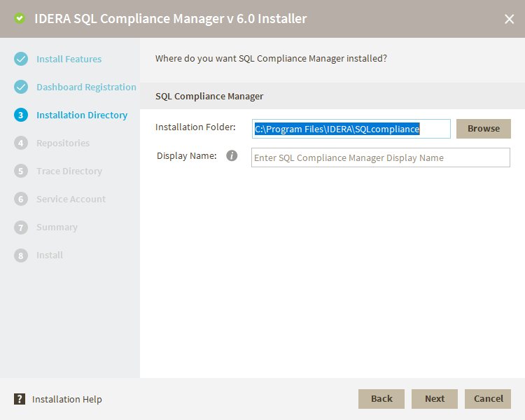Screen dimensions: 525x420
Task: Go back using the Back button
Action: (x=381, y=398)
